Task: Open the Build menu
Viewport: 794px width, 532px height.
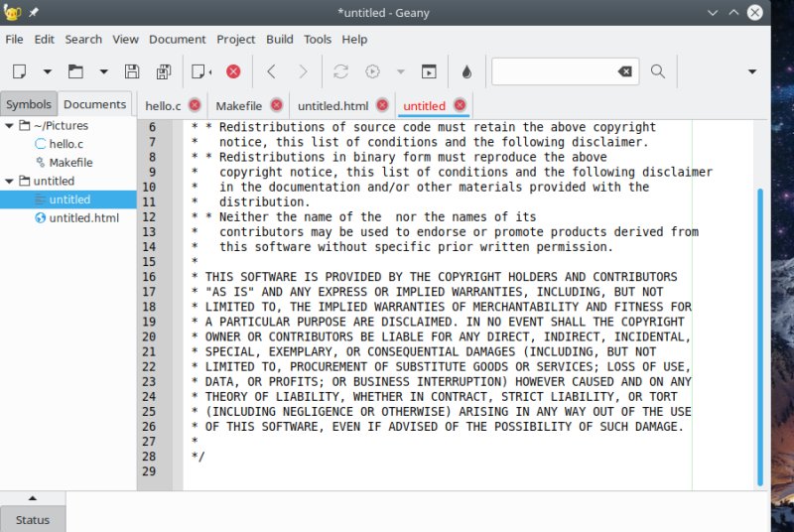Action: [280, 39]
